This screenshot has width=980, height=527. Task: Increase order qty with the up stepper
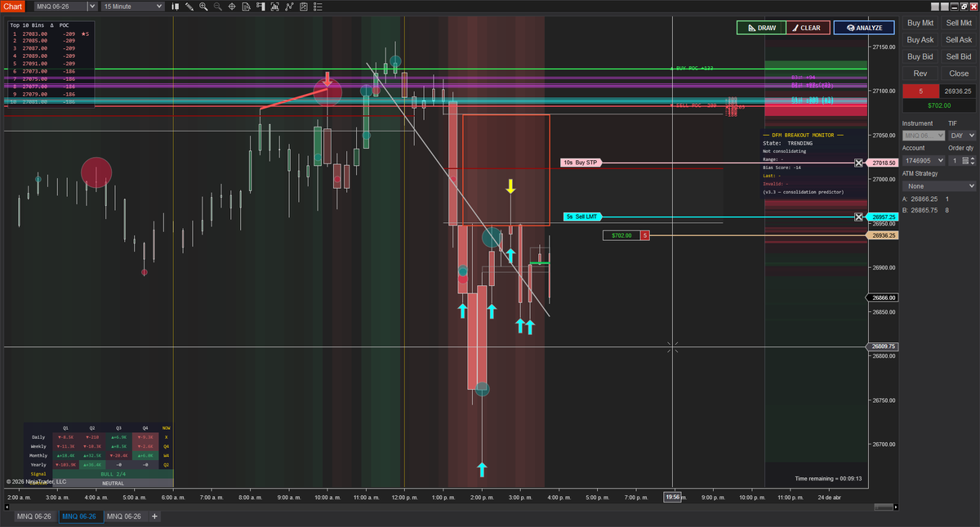[973, 158]
